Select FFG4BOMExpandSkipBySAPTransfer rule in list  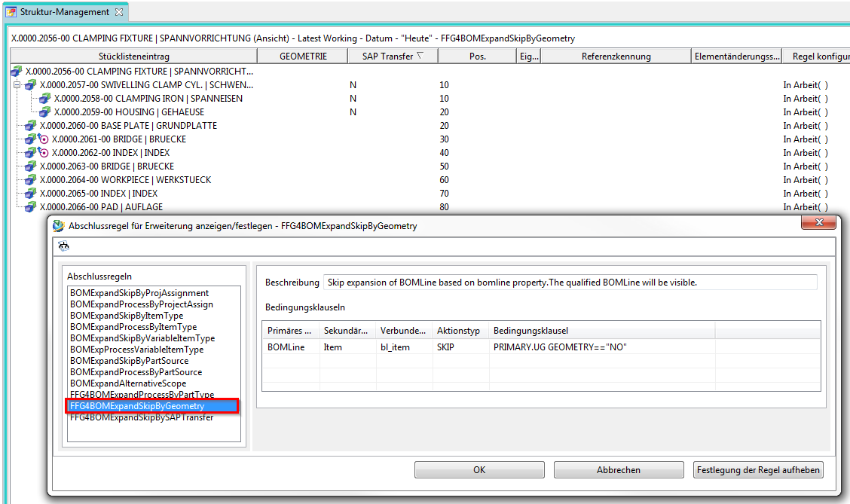pyautogui.click(x=141, y=417)
